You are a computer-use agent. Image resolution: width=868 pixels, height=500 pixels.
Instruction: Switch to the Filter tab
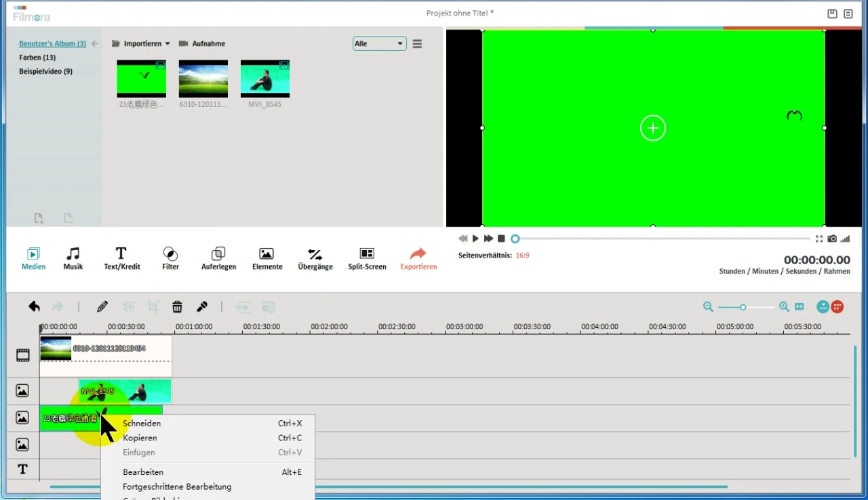click(x=171, y=259)
